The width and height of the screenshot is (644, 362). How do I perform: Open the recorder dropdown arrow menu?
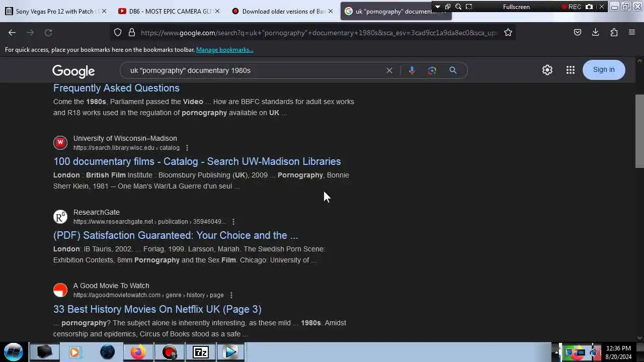point(437,7)
